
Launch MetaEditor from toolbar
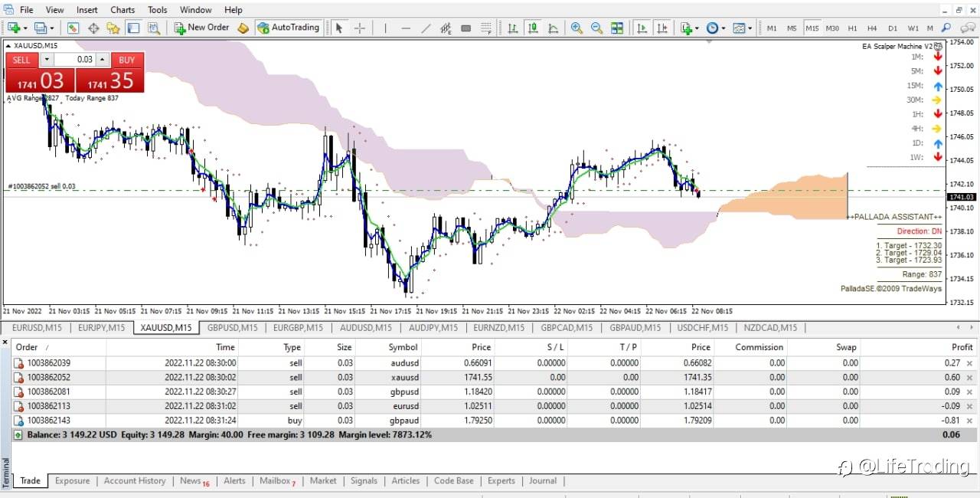[x=243, y=28]
